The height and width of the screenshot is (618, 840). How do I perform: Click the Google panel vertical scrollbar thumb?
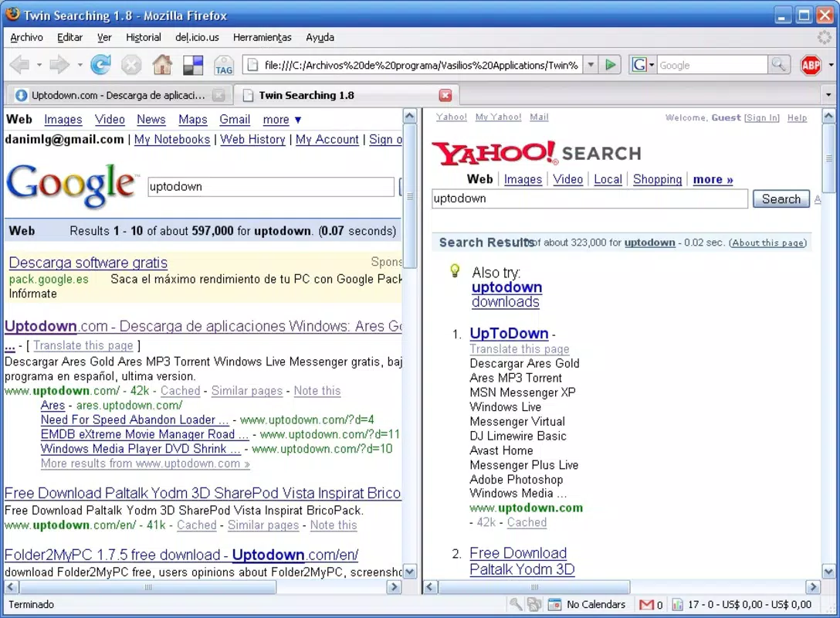410,196
